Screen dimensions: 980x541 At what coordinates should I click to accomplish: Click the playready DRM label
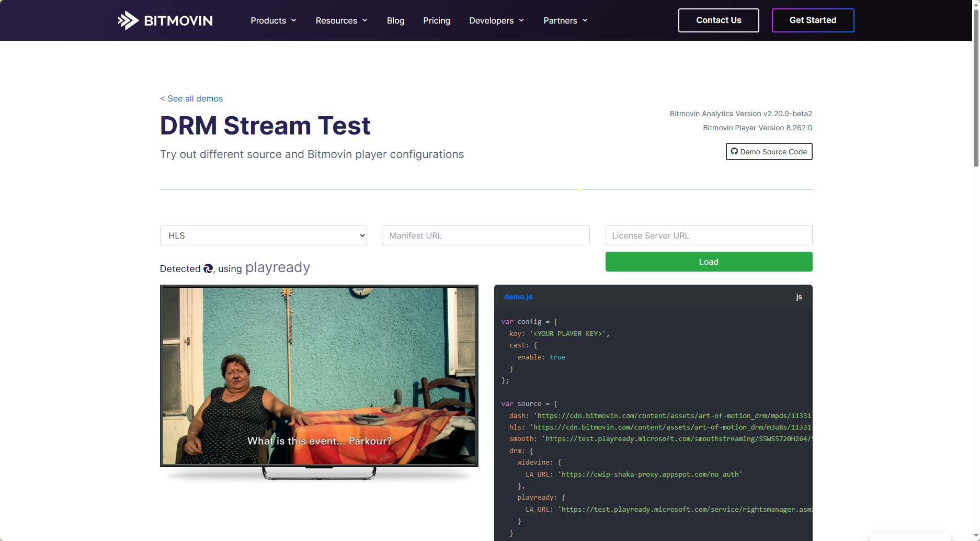[278, 267]
